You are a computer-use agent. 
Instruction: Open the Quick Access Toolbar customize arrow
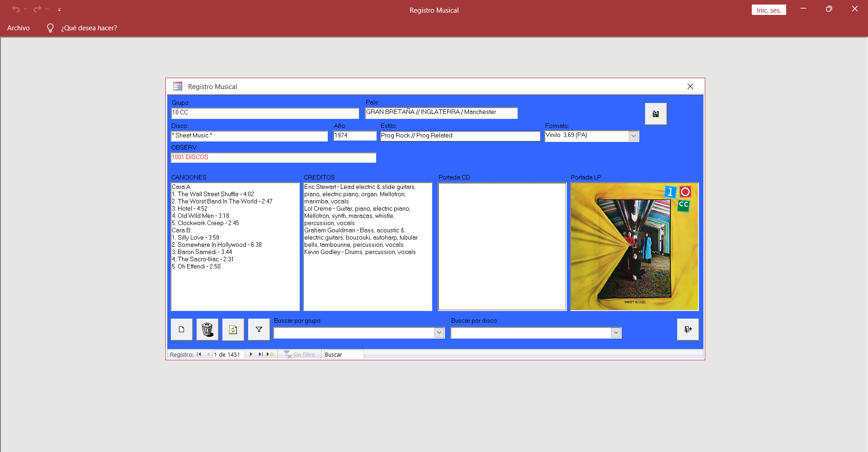pyautogui.click(x=59, y=9)
